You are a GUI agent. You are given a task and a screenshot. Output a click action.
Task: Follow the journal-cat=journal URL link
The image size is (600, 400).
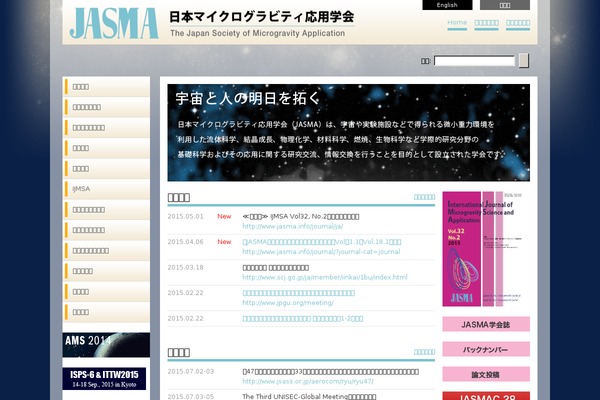[x=321, y=252]
